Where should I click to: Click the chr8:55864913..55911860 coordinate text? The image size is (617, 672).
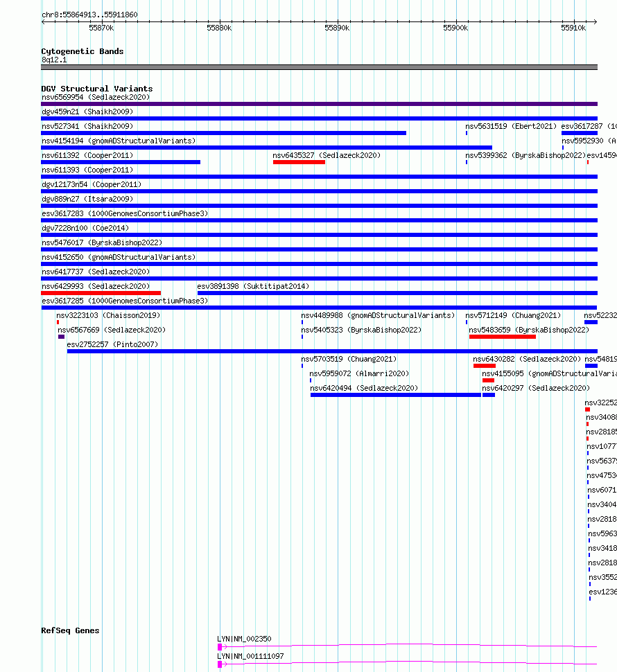click(x=89, y=15)
